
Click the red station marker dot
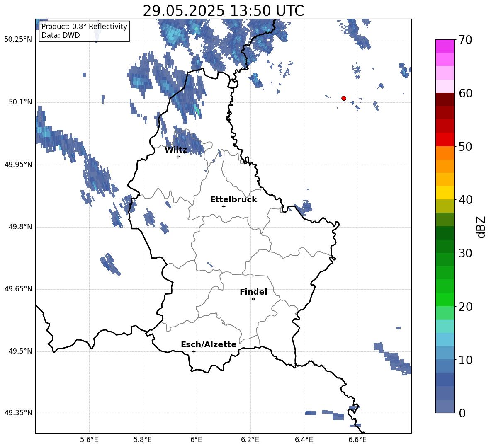pyautogui.click(x=344, y=98)
